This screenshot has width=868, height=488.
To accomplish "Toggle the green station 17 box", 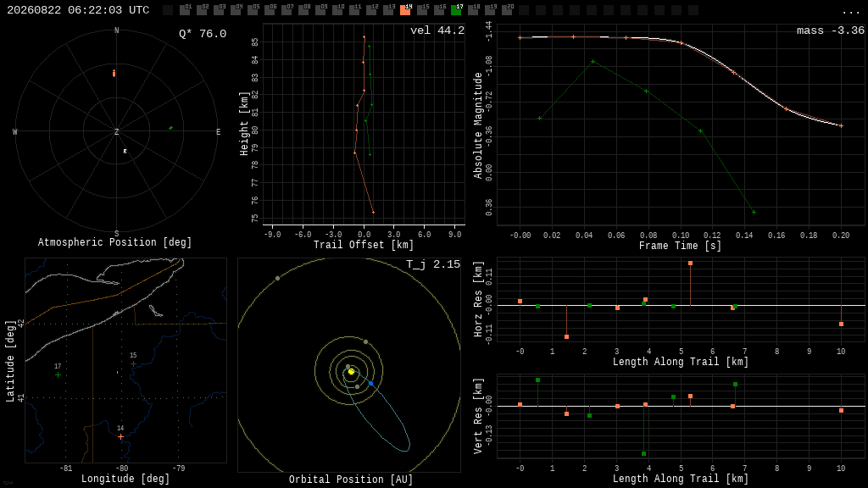I will tap(456, 10).
